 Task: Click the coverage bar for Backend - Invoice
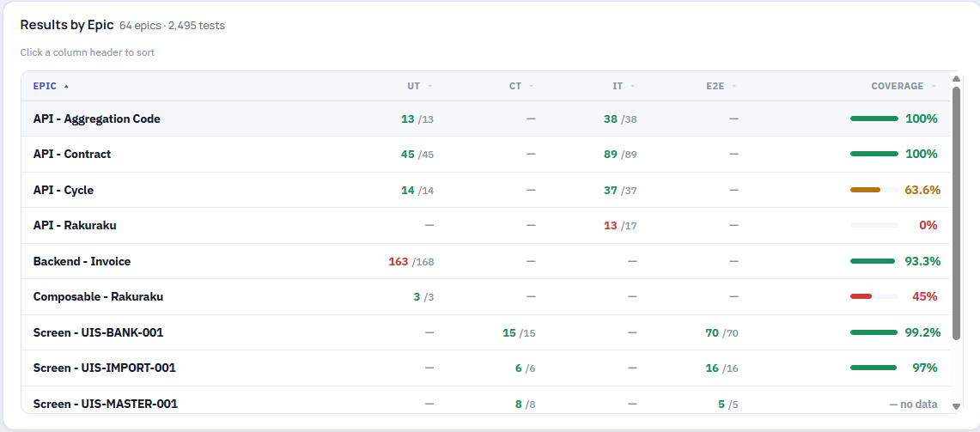(x=873, y=261)
